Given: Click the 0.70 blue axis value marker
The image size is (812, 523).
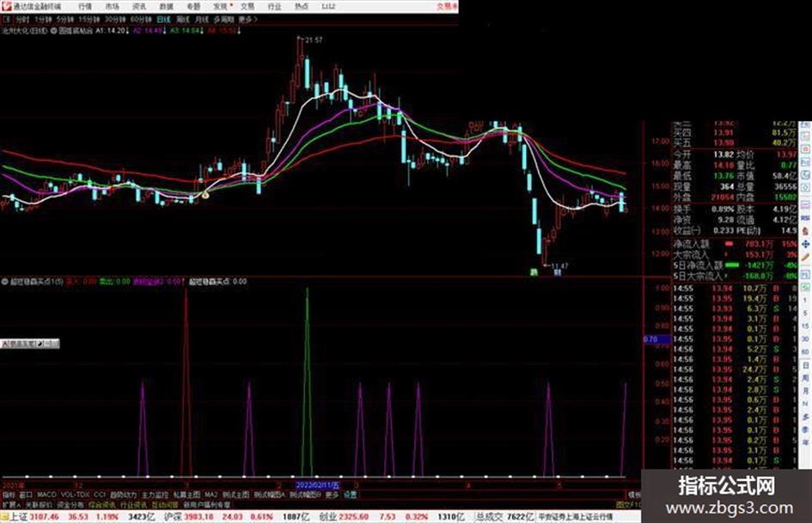Looking at the screenshot, I should click(656, 339).
